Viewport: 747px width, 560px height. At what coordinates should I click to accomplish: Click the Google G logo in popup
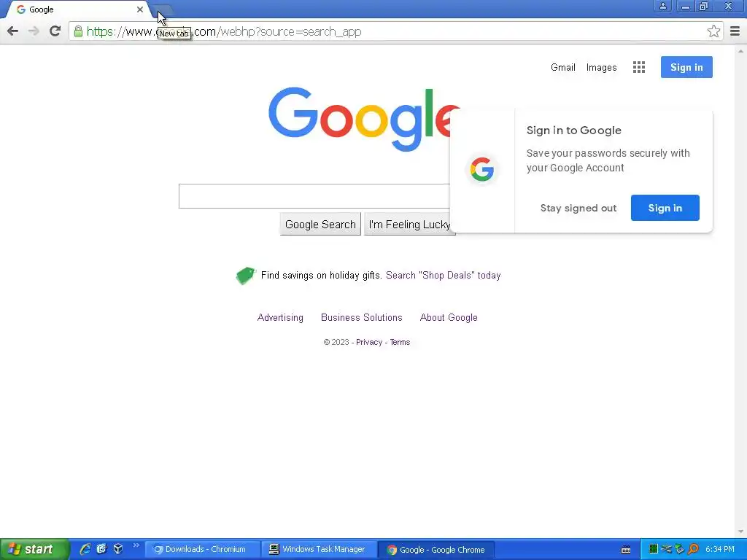(481, 169)
